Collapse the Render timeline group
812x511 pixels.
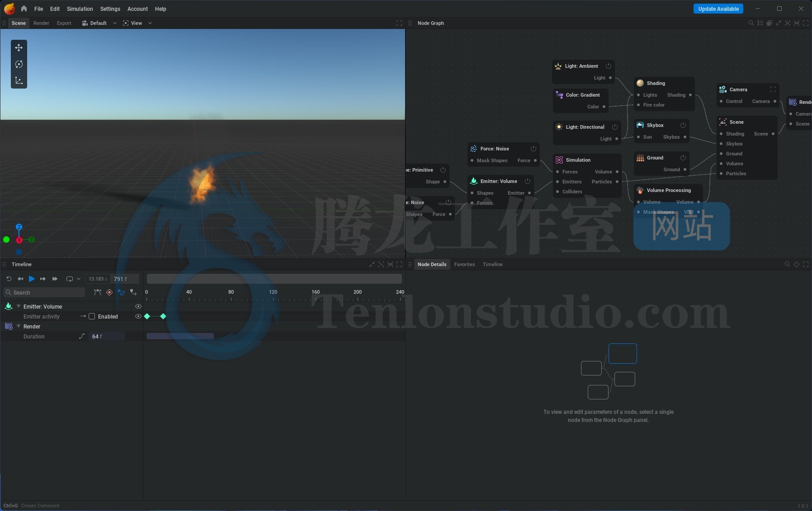click(x=19, y=326)
